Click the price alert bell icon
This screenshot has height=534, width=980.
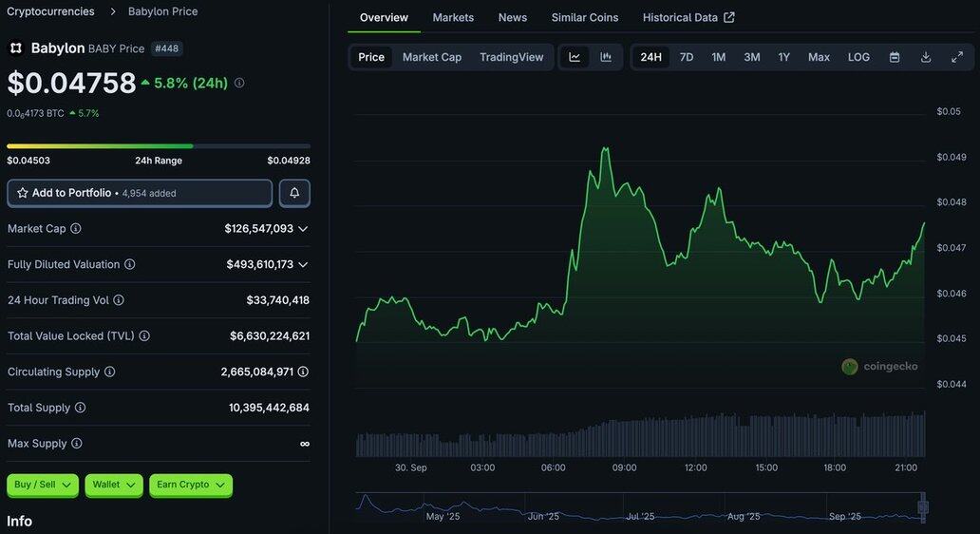(x=294, y=193)
